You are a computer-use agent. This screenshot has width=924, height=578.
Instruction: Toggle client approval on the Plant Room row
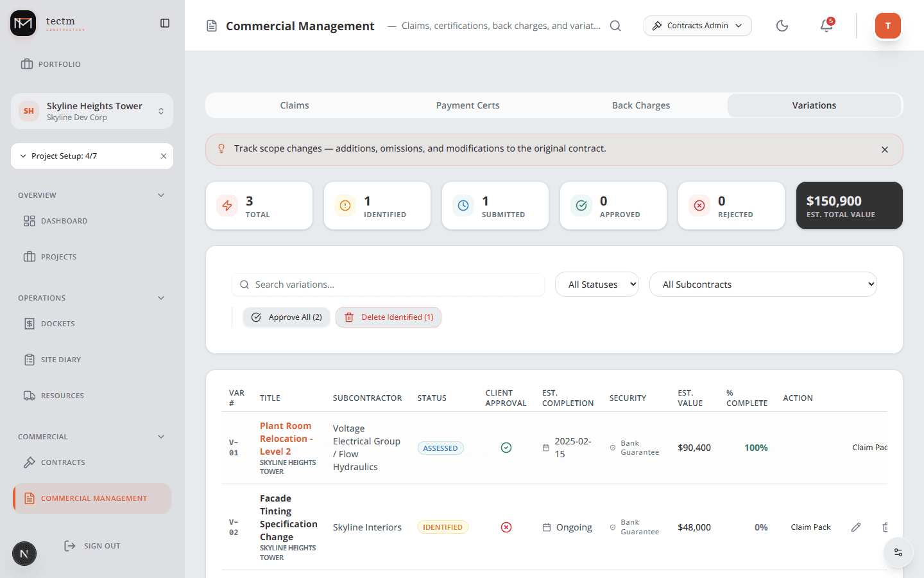[x=506, y=448]
